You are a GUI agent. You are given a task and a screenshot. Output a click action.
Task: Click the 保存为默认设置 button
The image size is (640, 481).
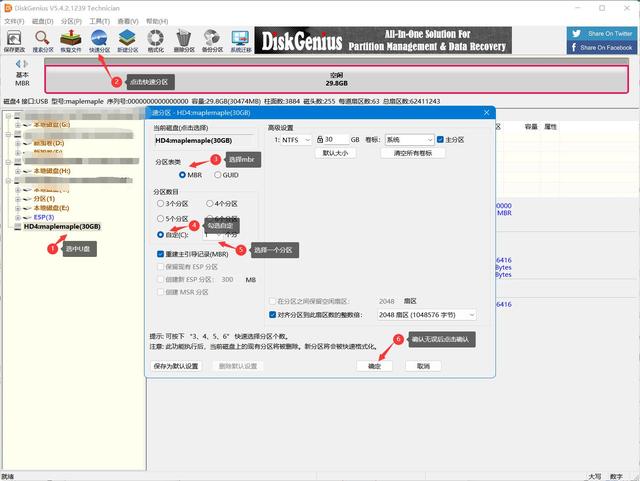(176, 366)
